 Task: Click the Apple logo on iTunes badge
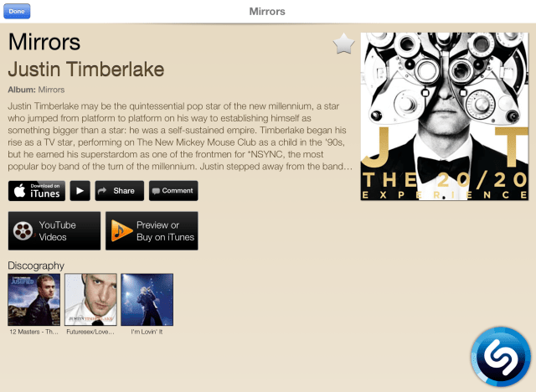tap(20, 190)
